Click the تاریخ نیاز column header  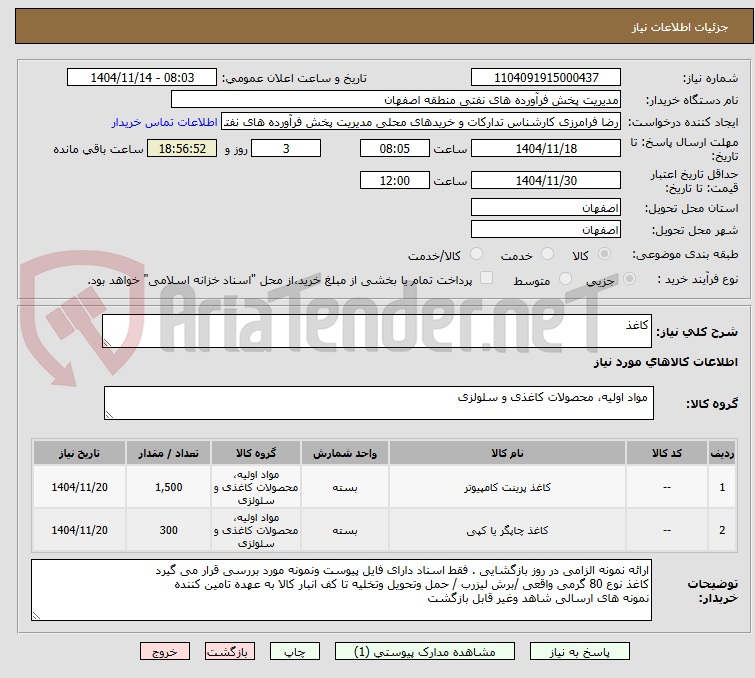coord(79,453)
